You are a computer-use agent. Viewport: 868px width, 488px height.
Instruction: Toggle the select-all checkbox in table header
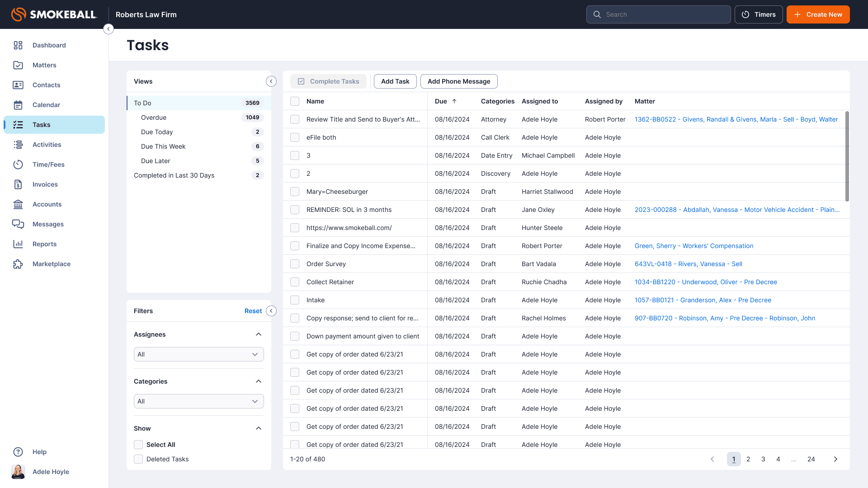click(x=295, y=101)
